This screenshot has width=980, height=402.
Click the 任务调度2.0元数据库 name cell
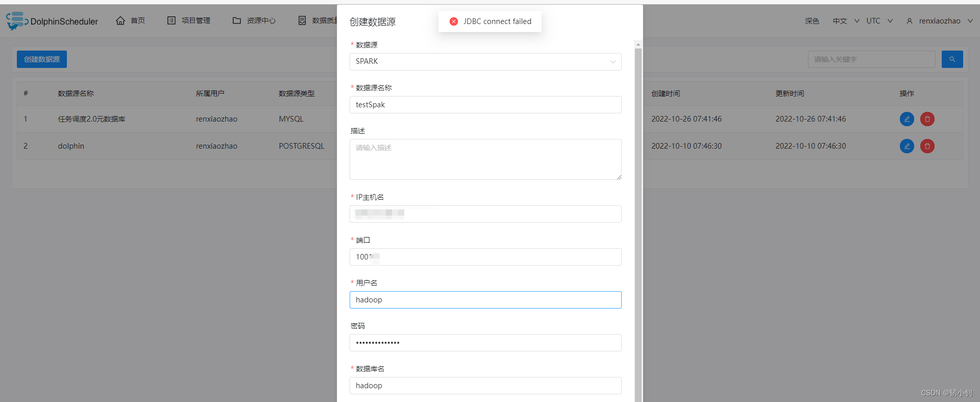pos(91,119)
